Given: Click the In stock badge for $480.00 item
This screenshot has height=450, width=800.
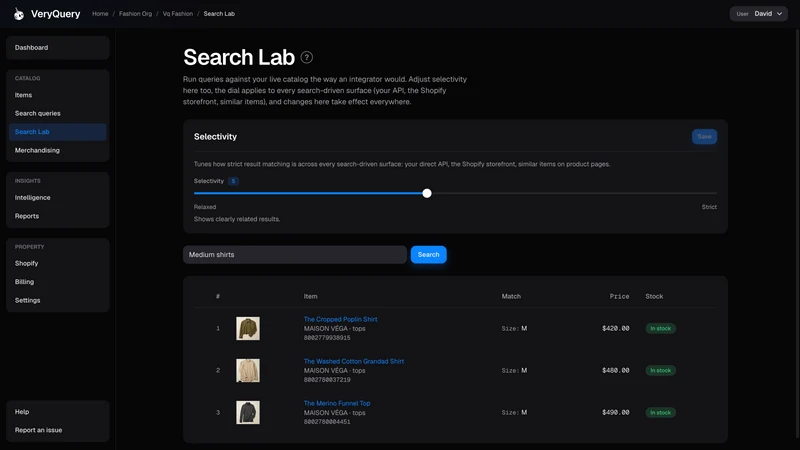Looking at the screenshot, I should pos(661,370).
